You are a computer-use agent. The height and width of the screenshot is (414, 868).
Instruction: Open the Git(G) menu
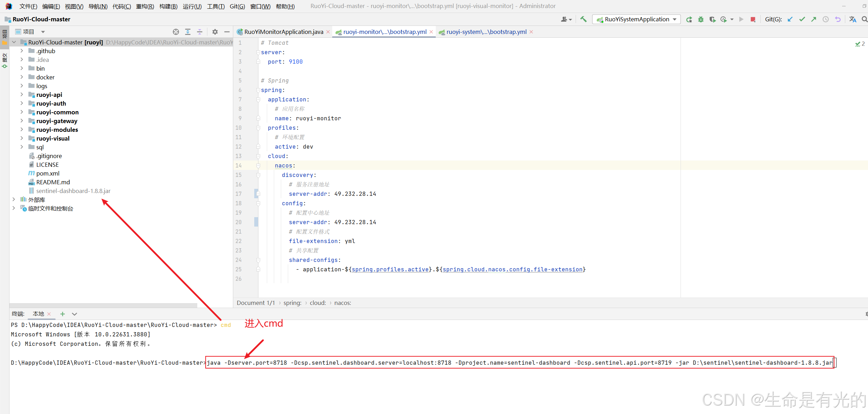point(237,6)
